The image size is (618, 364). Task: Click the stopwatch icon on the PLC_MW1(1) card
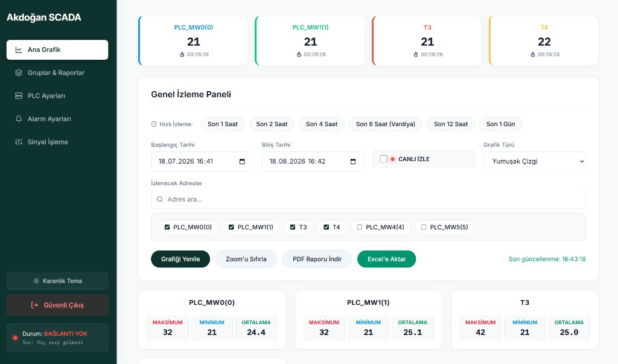[299, 54]
